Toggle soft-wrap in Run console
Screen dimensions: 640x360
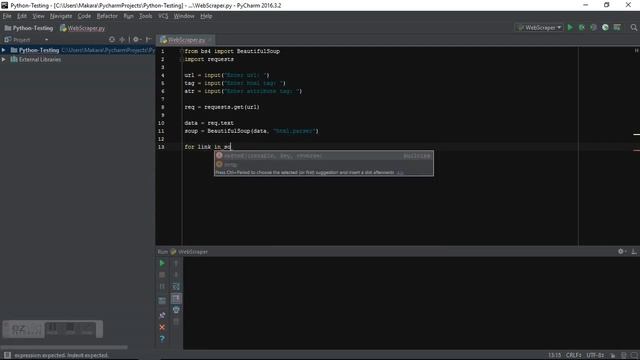[x=176, y=287]
